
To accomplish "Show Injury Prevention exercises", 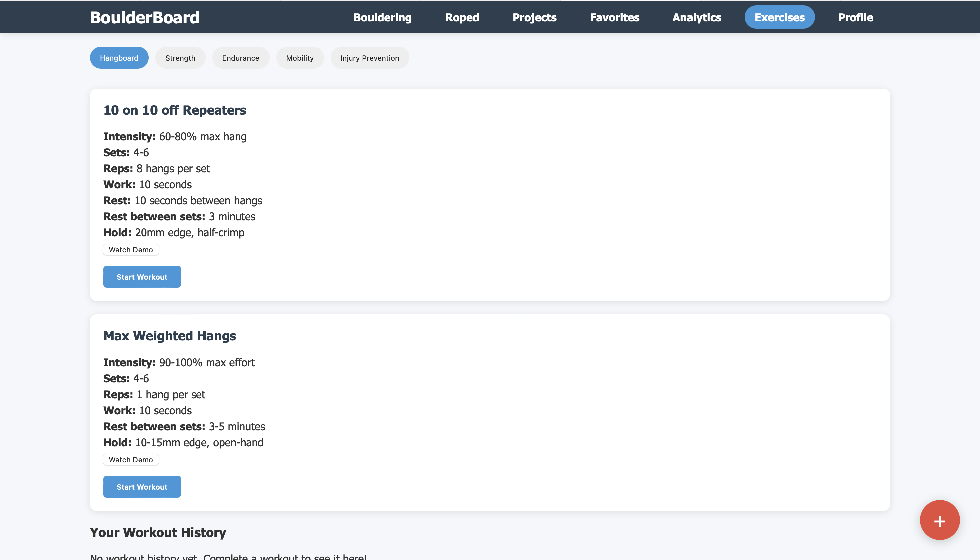I will coord(369,58).
